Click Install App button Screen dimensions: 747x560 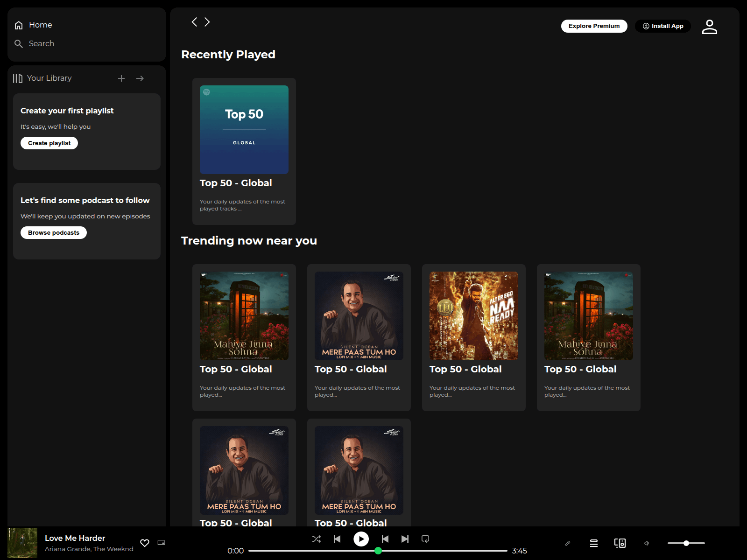click(663, 26)
